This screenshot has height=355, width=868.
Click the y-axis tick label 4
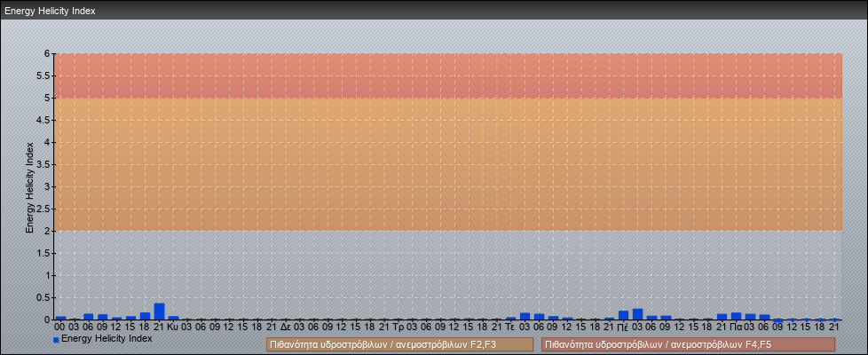pyautogui.click(x=47, y=142)
